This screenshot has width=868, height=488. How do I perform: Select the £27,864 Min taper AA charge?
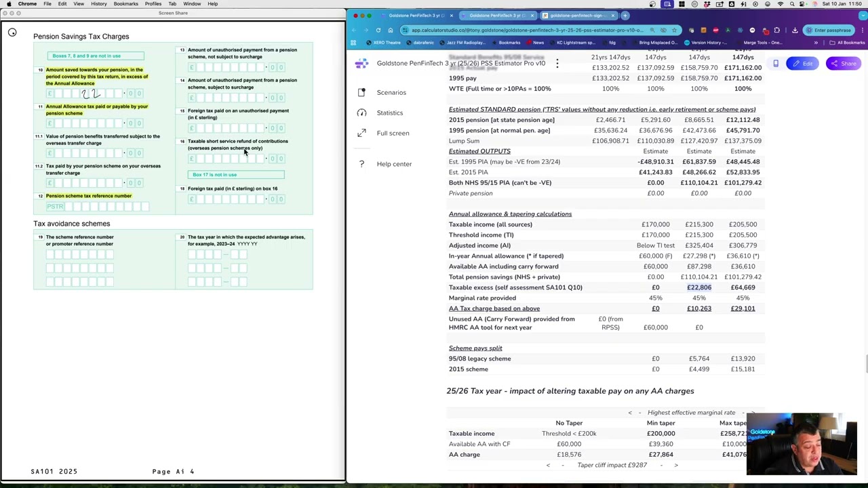coord(660,455)
